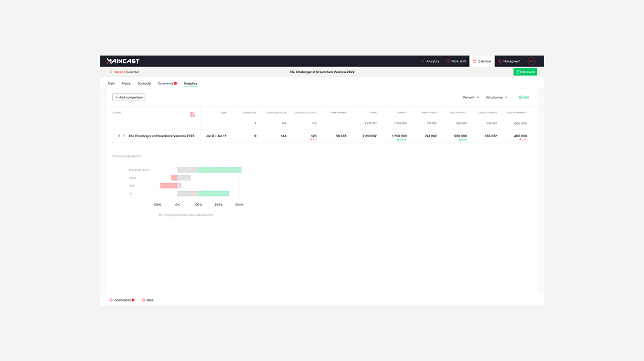Click the Work shift clock icon
Viewport: 644px width, 361px height.
[448, 61]
